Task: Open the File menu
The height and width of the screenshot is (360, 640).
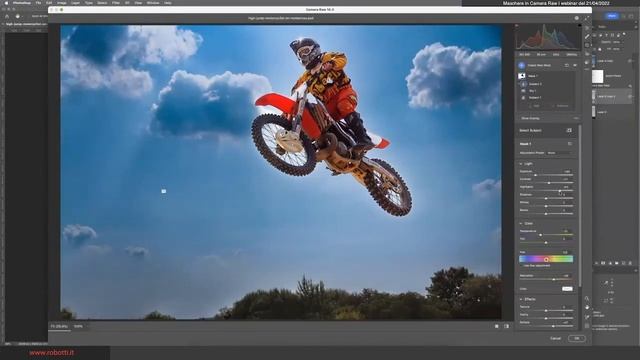Action: click(x=38, y=2)
